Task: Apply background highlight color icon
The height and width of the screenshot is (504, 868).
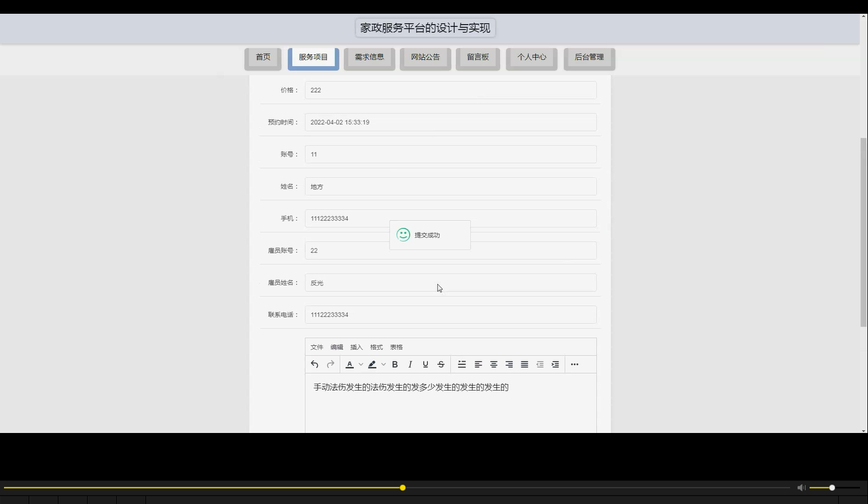Action: point(372,364)
